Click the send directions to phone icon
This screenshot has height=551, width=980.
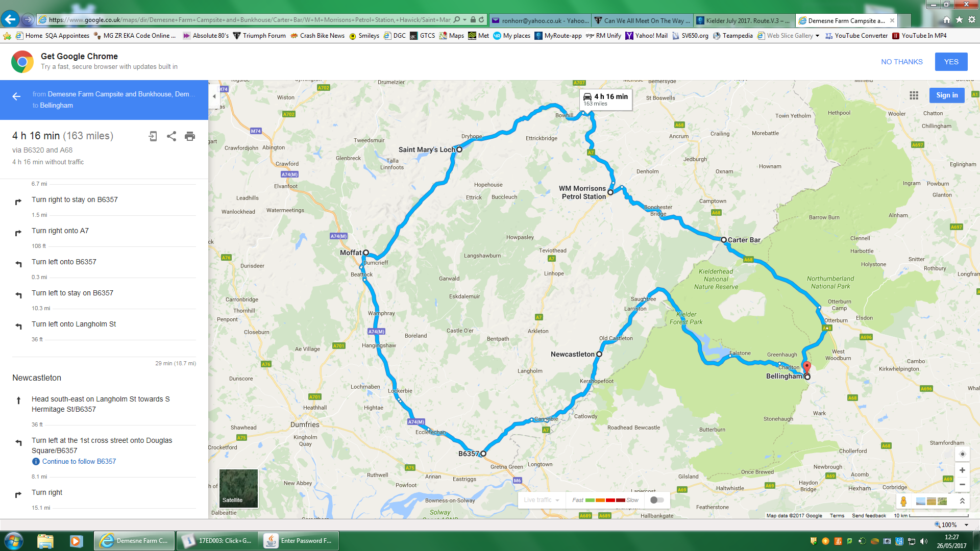pyautogui.click(x=153, y=136)
